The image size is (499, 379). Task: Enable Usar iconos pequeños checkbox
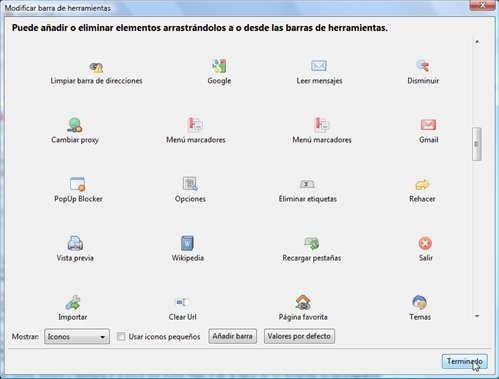[x=121, y=336]
